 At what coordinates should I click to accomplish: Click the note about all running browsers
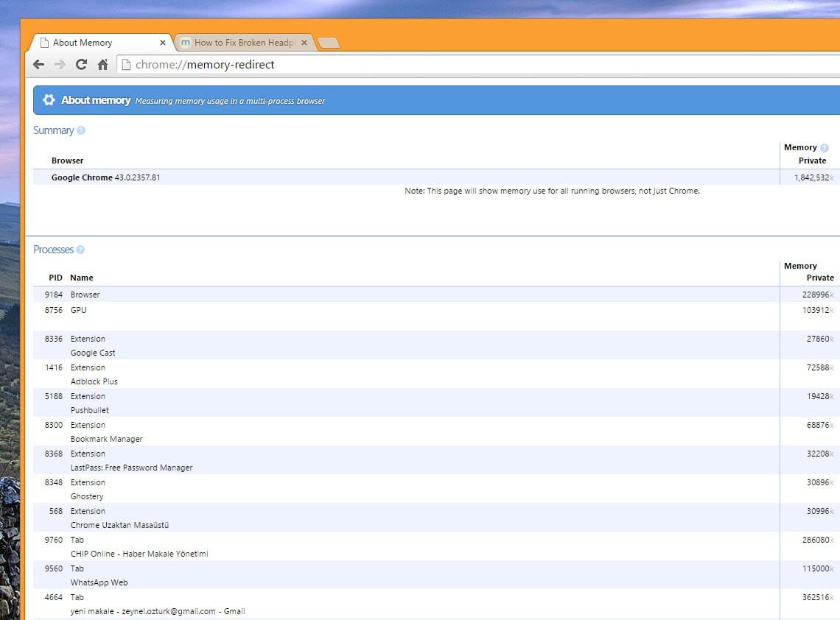tap(552, 191)
